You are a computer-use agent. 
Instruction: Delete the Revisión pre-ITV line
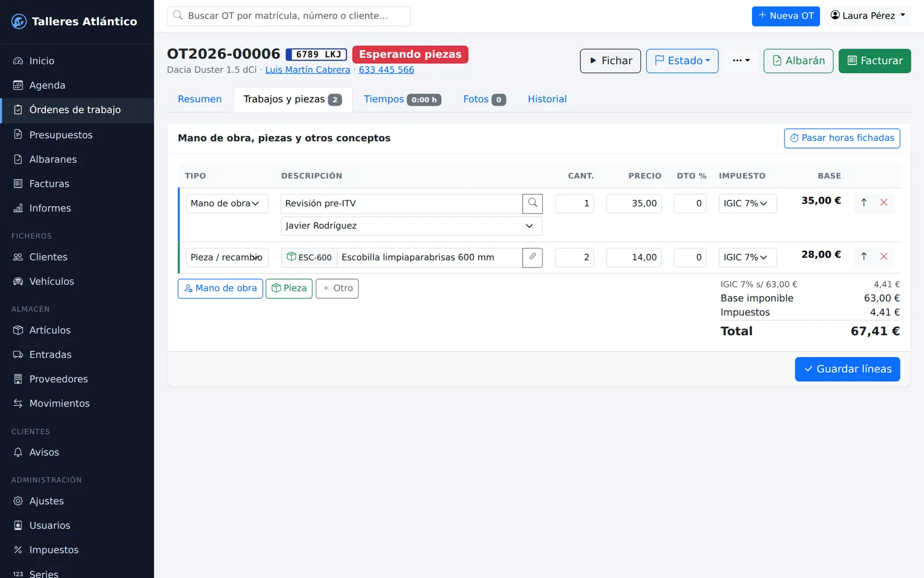pyautogui.click(x=884, y=202)
